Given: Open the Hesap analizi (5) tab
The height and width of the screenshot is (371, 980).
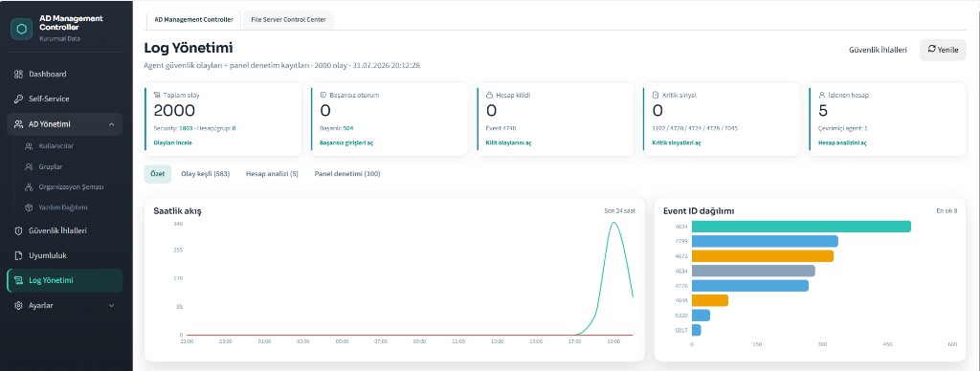Looking at the screenshot, I should (272, 174).
